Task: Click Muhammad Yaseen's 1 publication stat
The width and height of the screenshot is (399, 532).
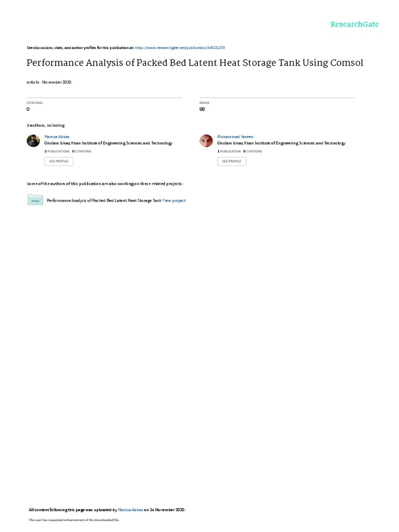Action: click(229, 151)
